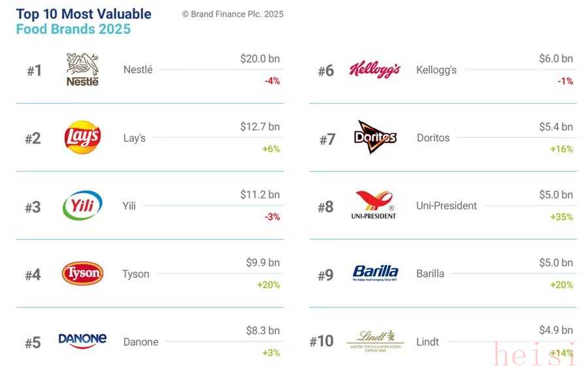This screenshot has height=374, width=588.
Task: Click the Top 10 Most Valuable title
Action: click(84, 14)
